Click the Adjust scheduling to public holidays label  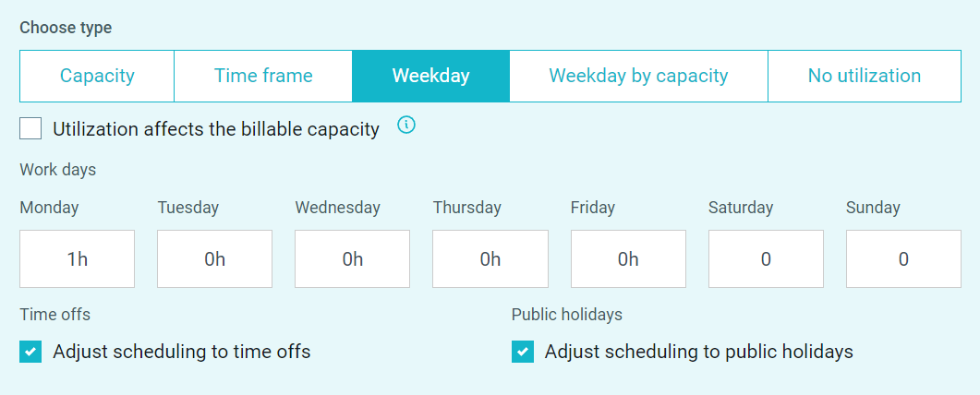point(699,352)
